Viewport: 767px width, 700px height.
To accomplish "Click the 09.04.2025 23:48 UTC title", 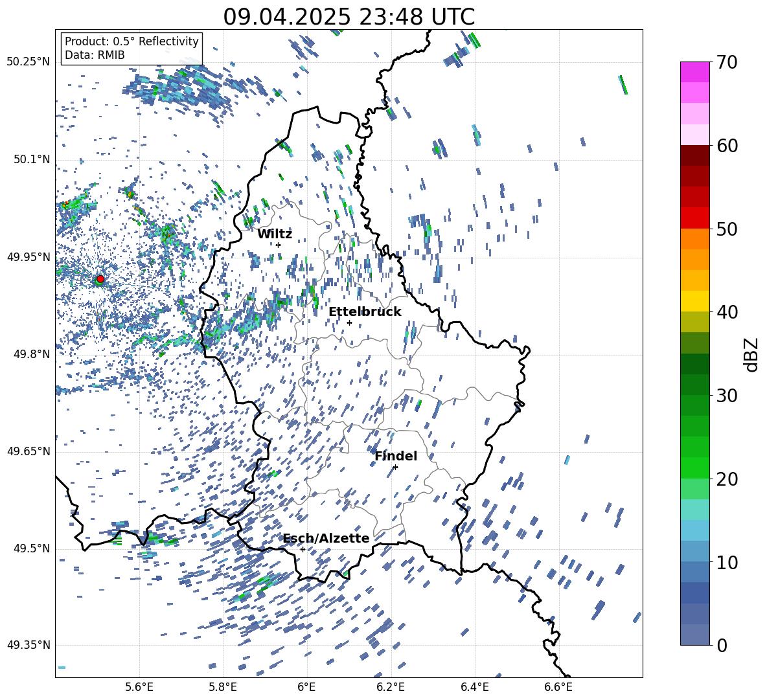I will tap(349, 17).
